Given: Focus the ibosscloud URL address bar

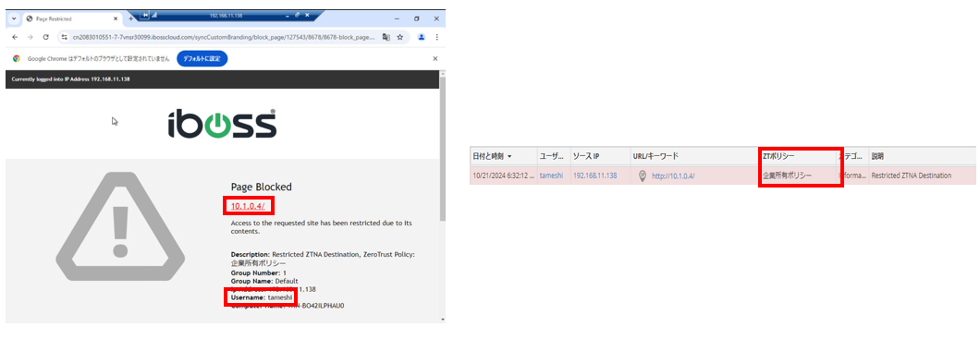Looking at the screenshot, I should pos(224,37).
